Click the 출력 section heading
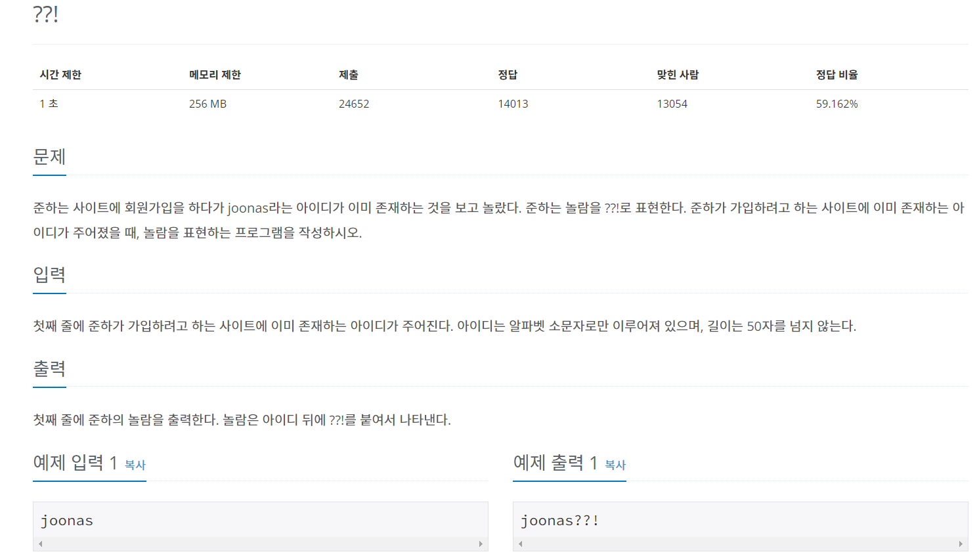This screenshot has height=560, width=979. pyautogui.click(x=49, y=368)
